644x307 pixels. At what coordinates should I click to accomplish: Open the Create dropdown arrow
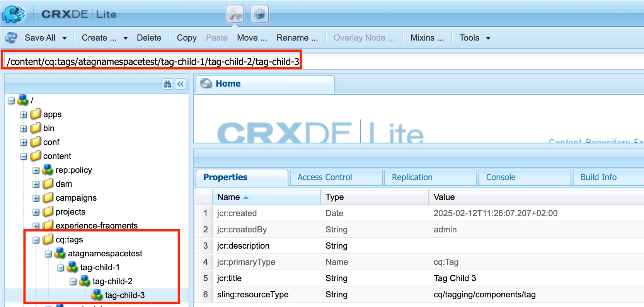pos(126,38)
